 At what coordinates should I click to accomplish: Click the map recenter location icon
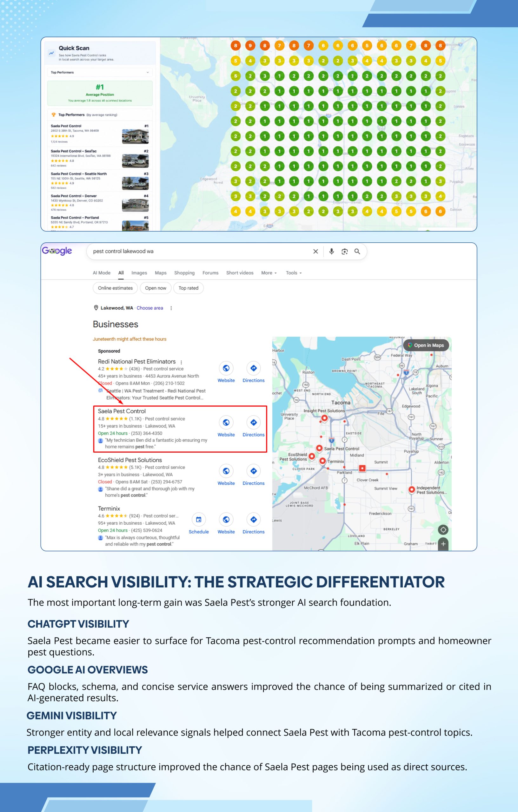pos(443,530)
